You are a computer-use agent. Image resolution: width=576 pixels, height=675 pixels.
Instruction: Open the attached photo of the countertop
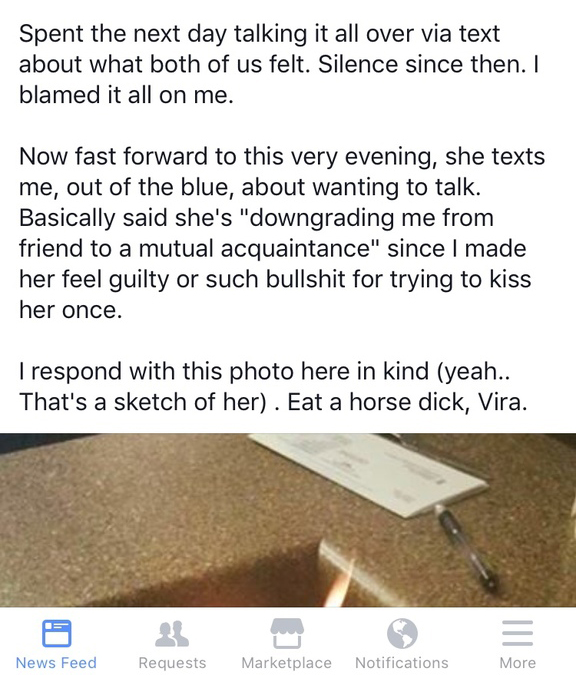point(288,520)
